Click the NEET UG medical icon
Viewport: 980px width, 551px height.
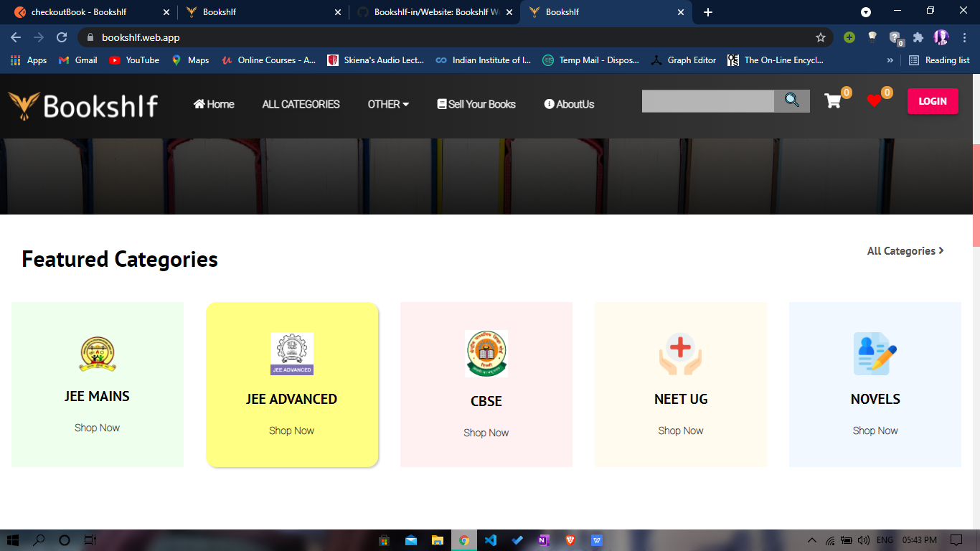pyautogui.click(x=681, y=354)
